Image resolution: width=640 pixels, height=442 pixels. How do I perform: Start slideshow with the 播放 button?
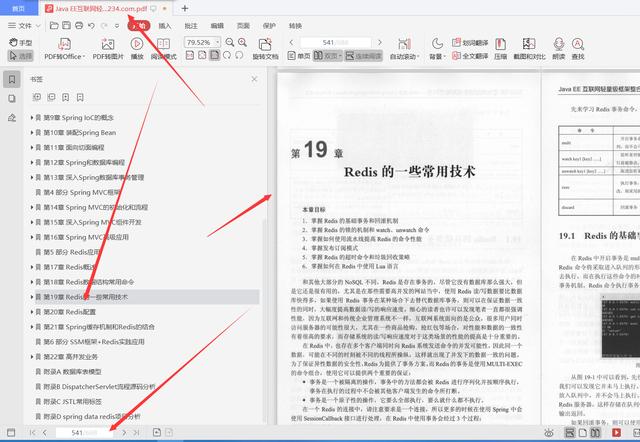[x=137, y=49]
